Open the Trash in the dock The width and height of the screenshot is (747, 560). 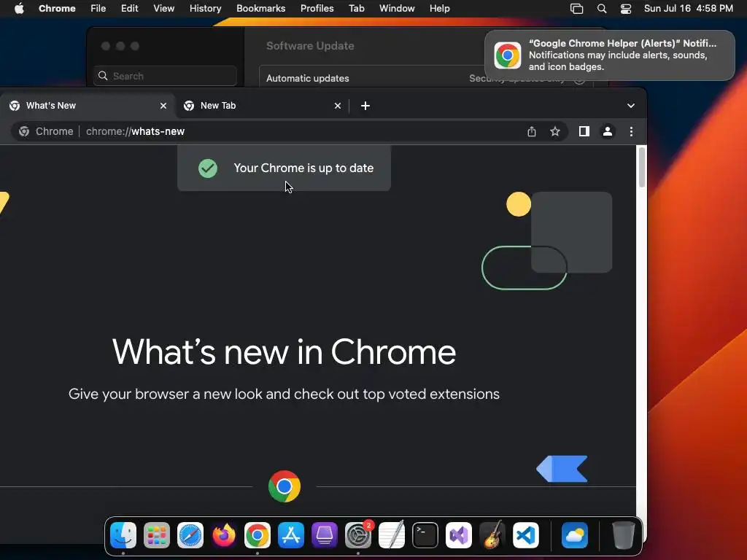[x=623, y=535]
